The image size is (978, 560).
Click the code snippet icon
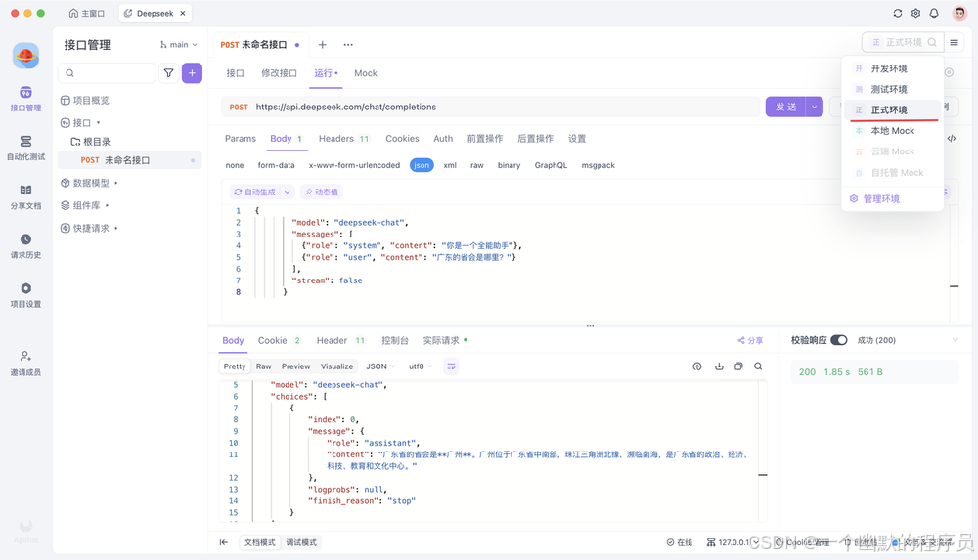(952, 139)
